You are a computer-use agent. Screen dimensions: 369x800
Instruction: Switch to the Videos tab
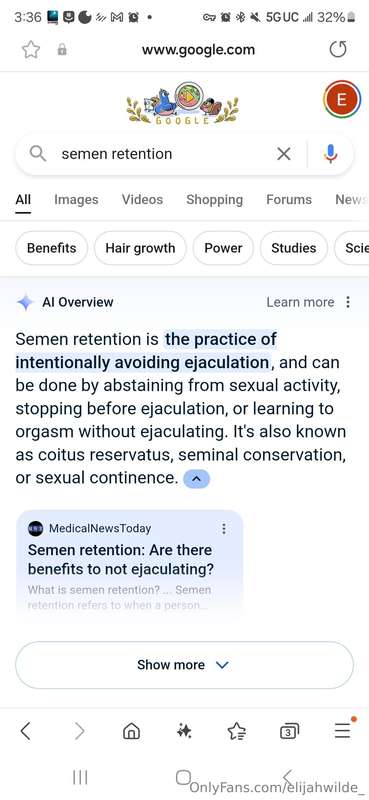[x=142, y=199]
